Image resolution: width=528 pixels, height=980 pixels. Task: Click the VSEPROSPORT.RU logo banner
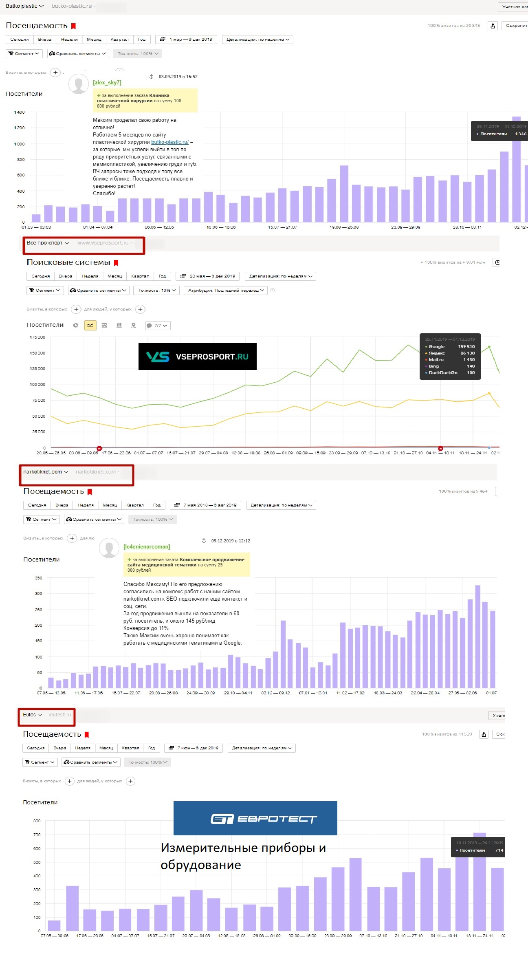(198, 357)
